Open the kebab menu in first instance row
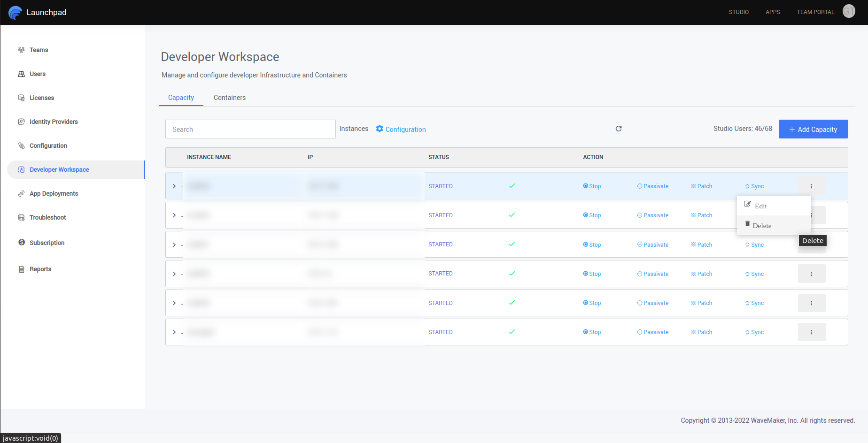The width and height of the screenshot is (868, 443). pos(811,186)
